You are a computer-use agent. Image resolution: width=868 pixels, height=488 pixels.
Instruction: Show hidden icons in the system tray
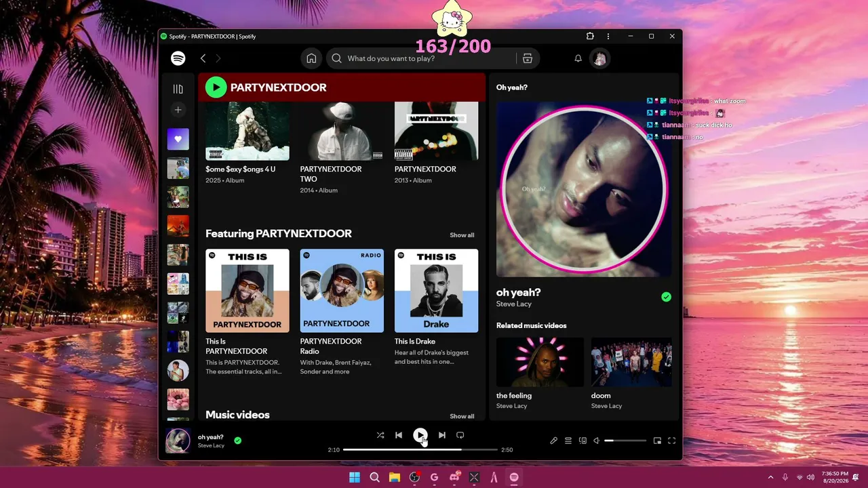click(x=770, y=477)
